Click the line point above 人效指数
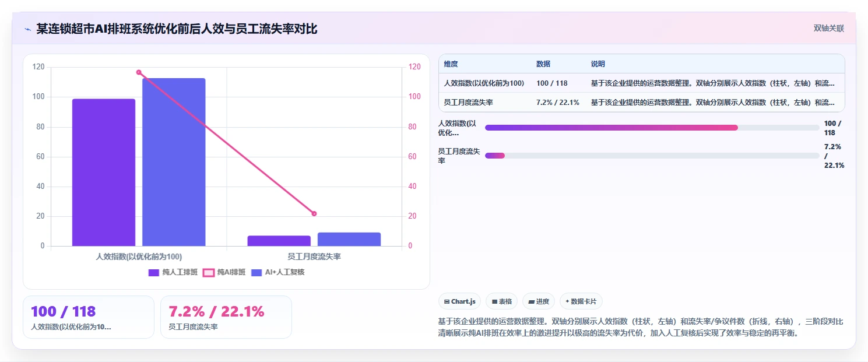868x362 pixels. click(139, 72)
